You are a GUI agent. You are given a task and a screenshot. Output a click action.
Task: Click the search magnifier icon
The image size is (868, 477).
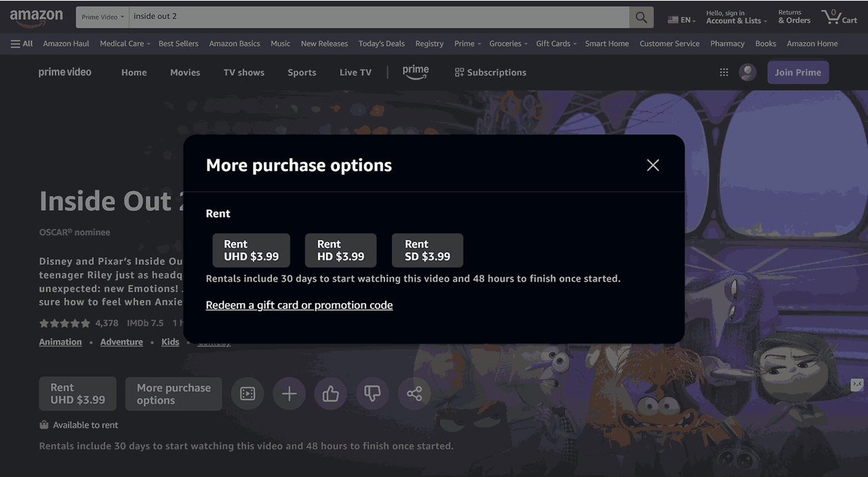pos(641,18)
